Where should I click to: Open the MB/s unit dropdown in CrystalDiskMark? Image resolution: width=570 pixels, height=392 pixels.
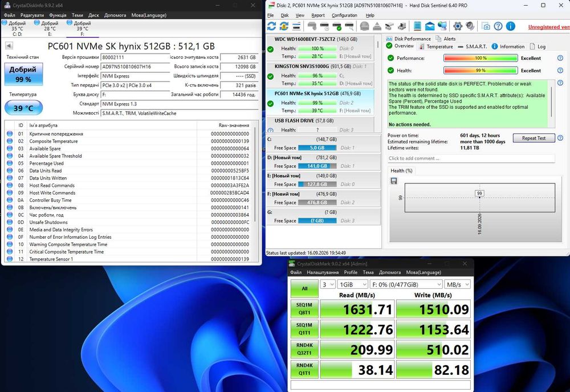tap(458, 284)
